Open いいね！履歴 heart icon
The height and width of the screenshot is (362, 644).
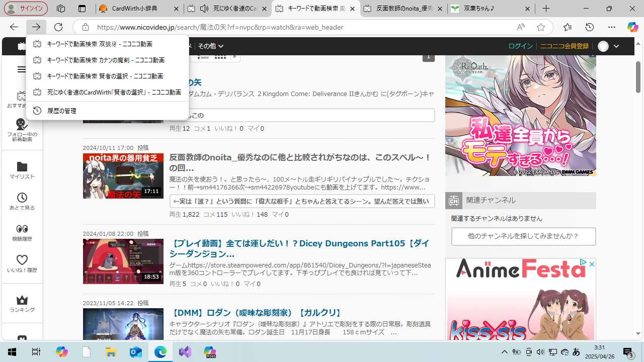tap(22, 263)
